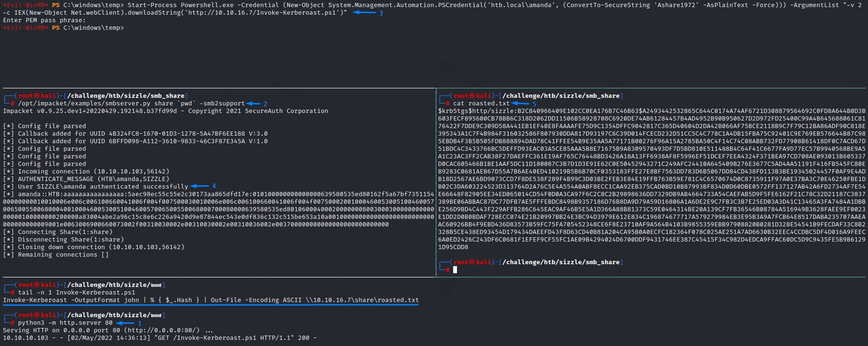Click the 'Closing down connection' log line
Screen dimensions: 868x346
pos(94,247)
